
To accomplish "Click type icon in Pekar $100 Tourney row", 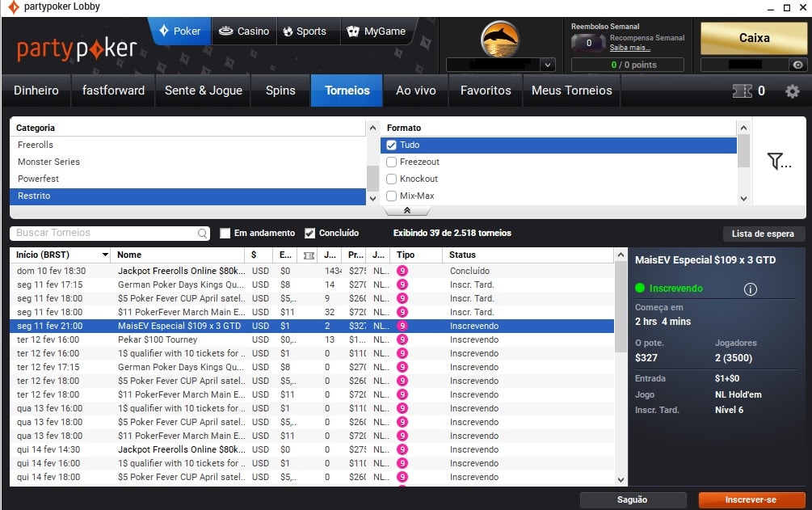I will click(x=402, y=339).
